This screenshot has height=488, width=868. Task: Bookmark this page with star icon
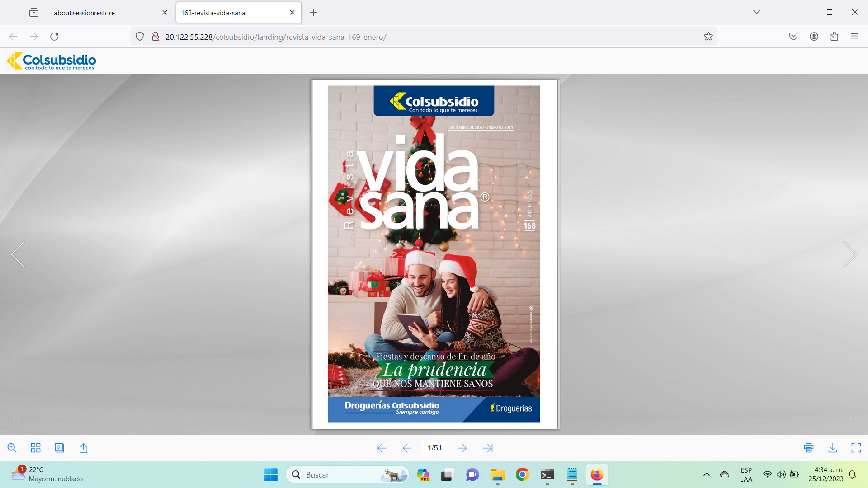[x=708, y=37]
